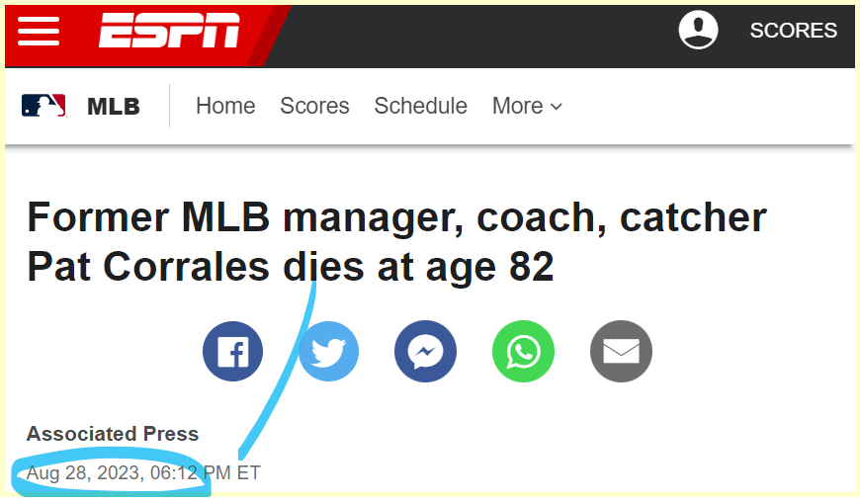This screenshot has height=504, width=860.
Task: Share article by email icon
Action: pos(621,352)
